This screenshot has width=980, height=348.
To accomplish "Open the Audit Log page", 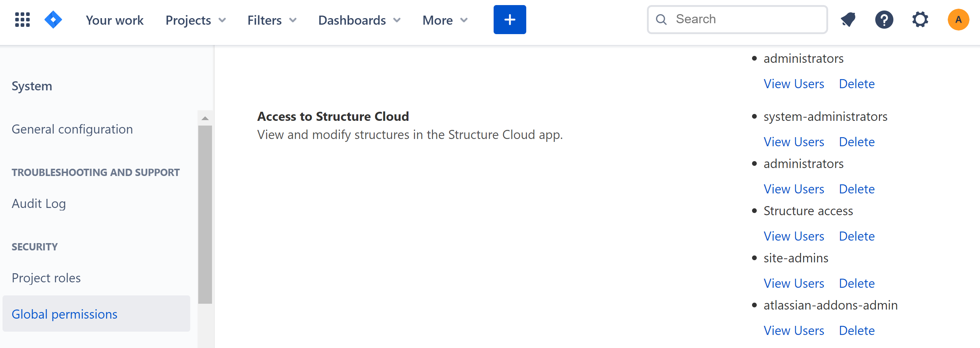I will [x=38, y=203].
